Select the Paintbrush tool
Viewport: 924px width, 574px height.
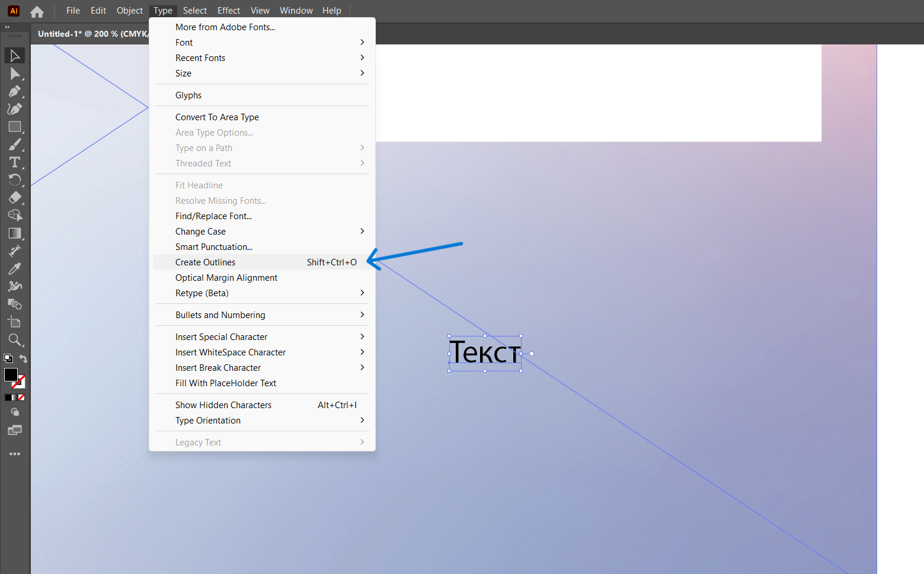point(15,145)
